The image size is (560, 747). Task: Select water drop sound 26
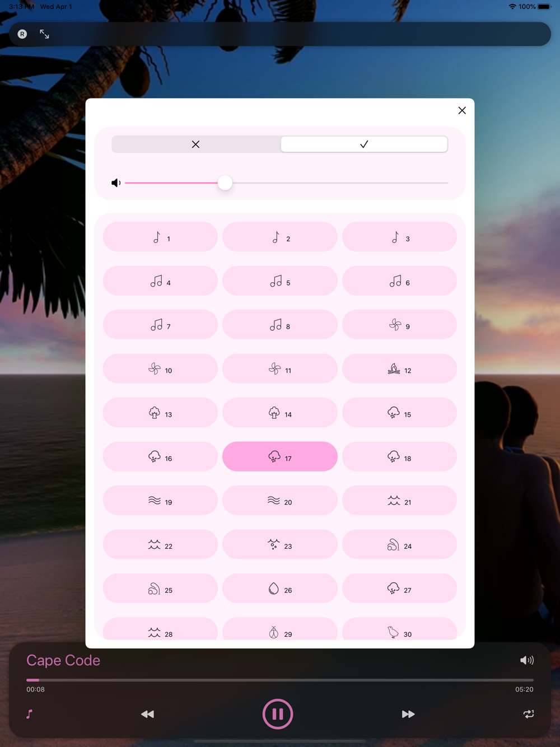[280, 589]
